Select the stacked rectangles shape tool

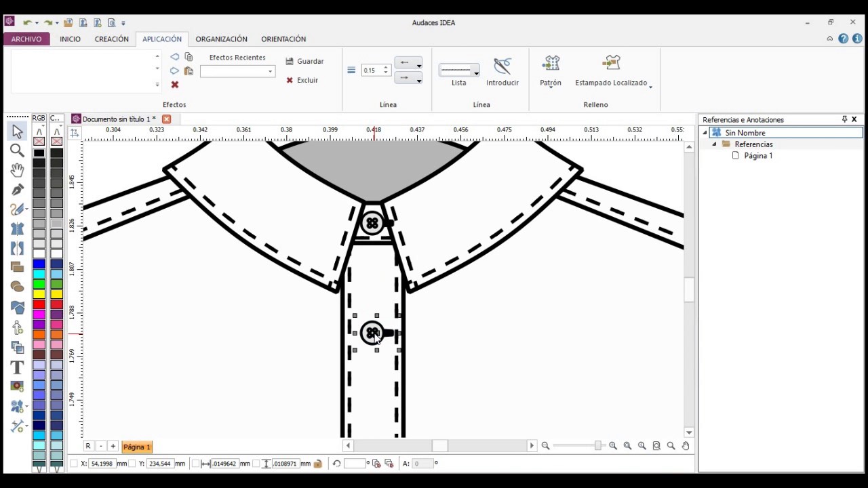coord(18,268)
